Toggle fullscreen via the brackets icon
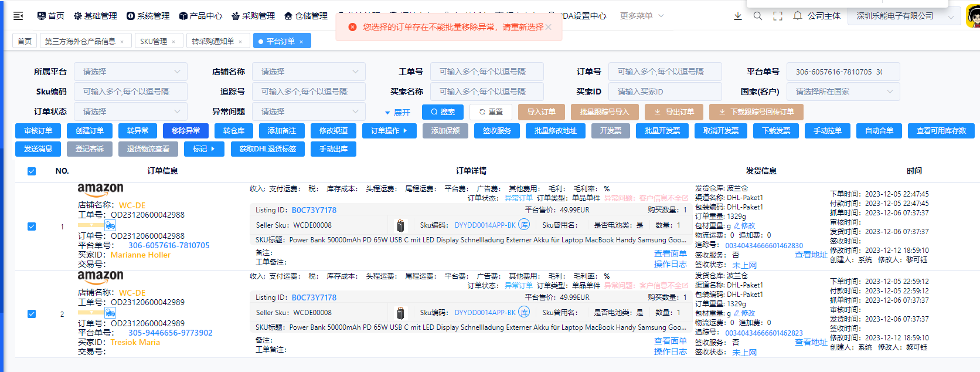 pyautogui.click(x=778, y=16)
